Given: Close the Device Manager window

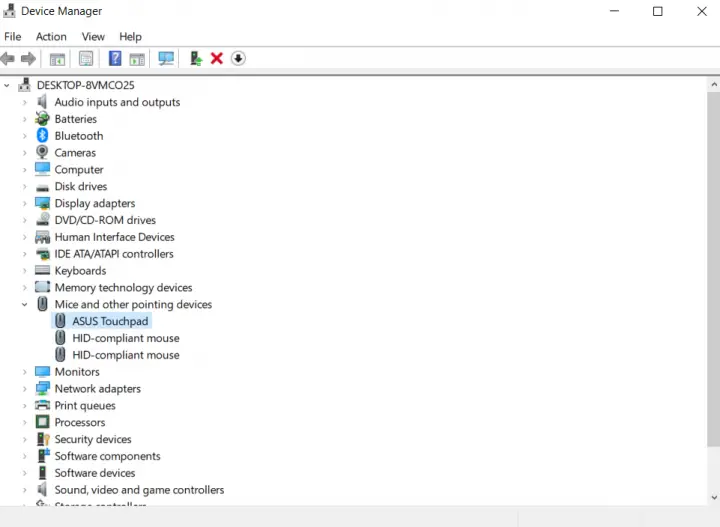Looking at the screenshot, I should (702, 11).
